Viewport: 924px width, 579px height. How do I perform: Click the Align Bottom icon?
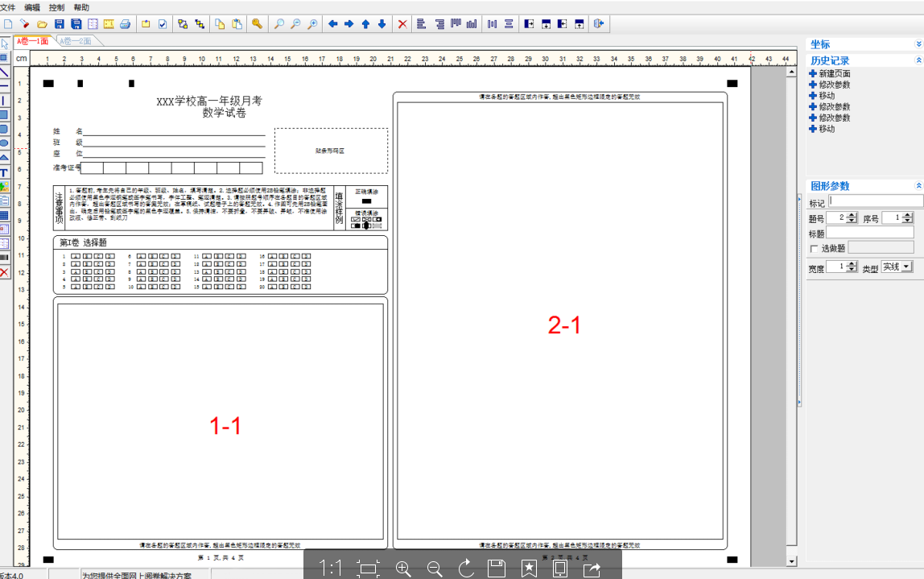(x=472, y=24)
